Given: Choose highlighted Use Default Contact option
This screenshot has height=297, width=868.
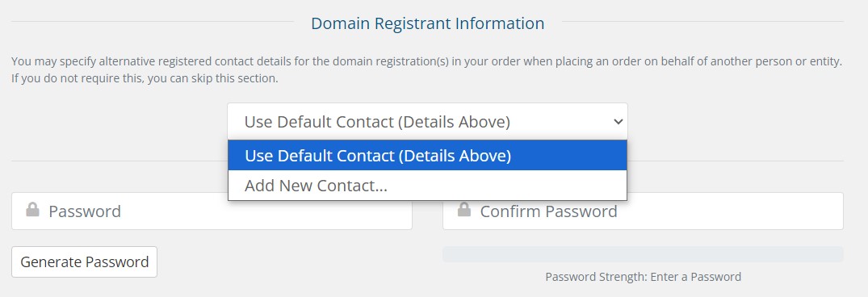Looking at the screenshot, I should pyautogui.click(x=427, y=156).
